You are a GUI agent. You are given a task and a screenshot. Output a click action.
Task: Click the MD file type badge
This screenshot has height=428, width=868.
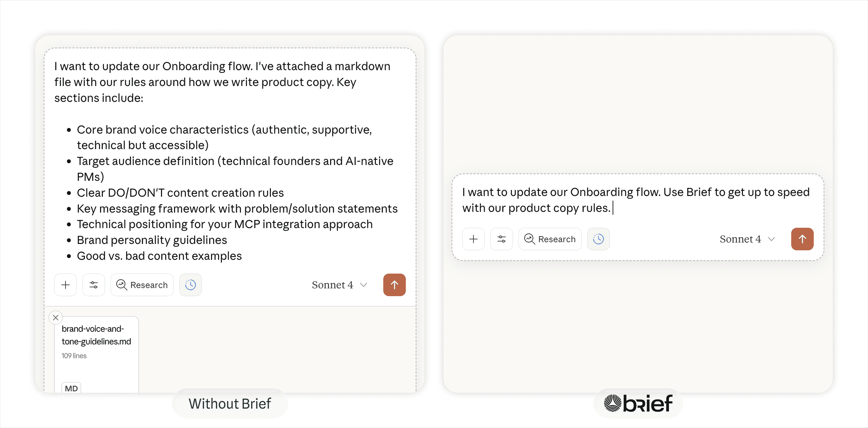pyautogui.click(x=71, y=388)
